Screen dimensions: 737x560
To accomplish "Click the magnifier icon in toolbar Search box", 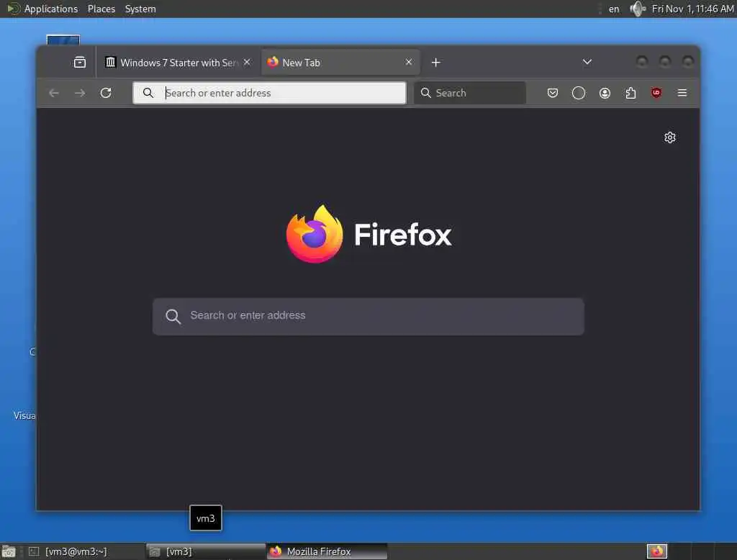I will [426, 93].
